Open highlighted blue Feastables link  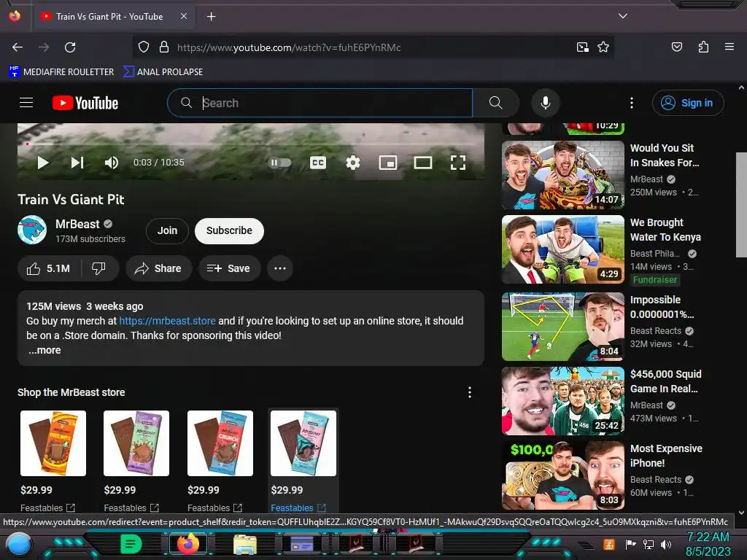coord(298,508)
